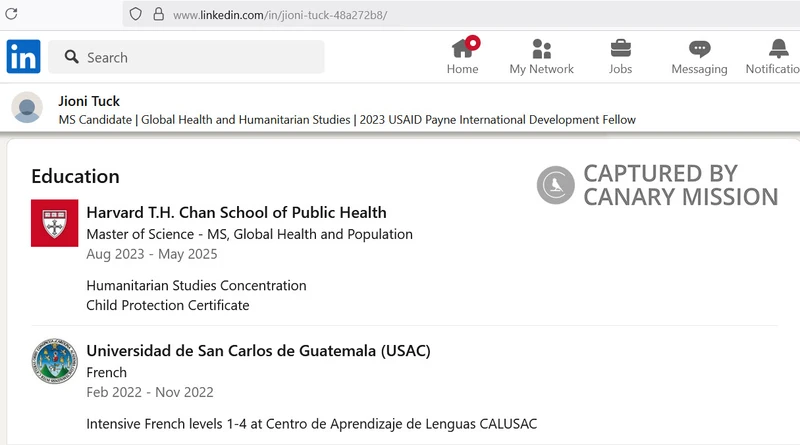Click the magnifying glass search icon
This screenshot has width=800, height=445.
[72, 57]
